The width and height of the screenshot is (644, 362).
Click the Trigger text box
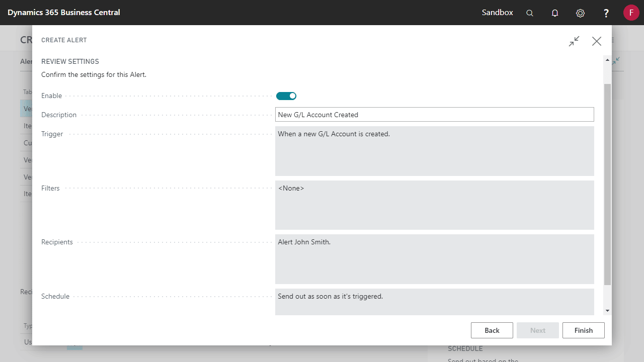[x=435, y=151]
